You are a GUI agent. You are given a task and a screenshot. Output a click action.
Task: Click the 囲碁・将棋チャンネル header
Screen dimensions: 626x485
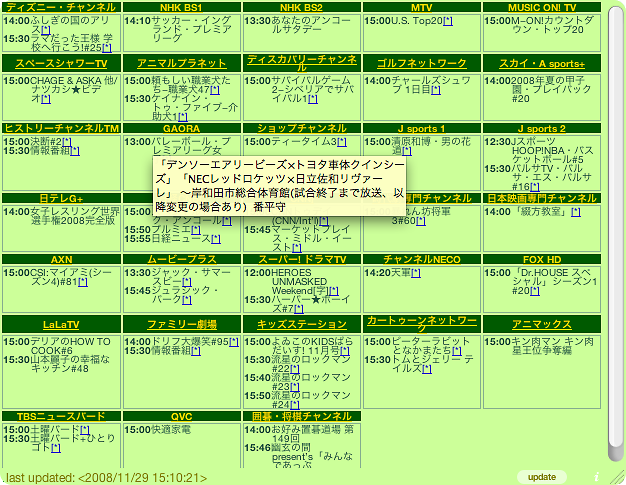(x=301, y=416)
